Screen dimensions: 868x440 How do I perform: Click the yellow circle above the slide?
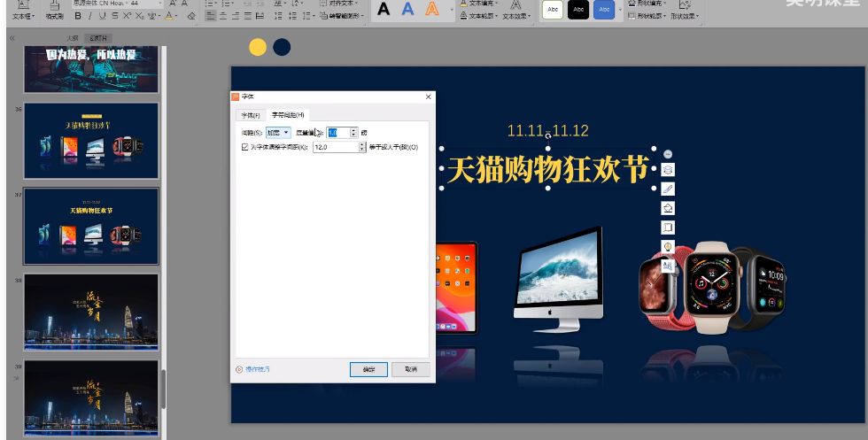pyautogui.click(x=258, y=47)
